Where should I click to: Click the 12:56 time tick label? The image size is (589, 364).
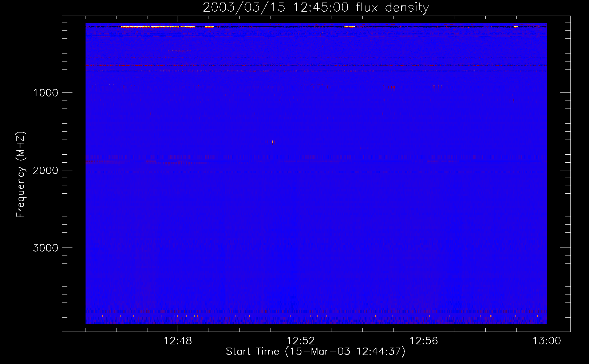(424, 341)
